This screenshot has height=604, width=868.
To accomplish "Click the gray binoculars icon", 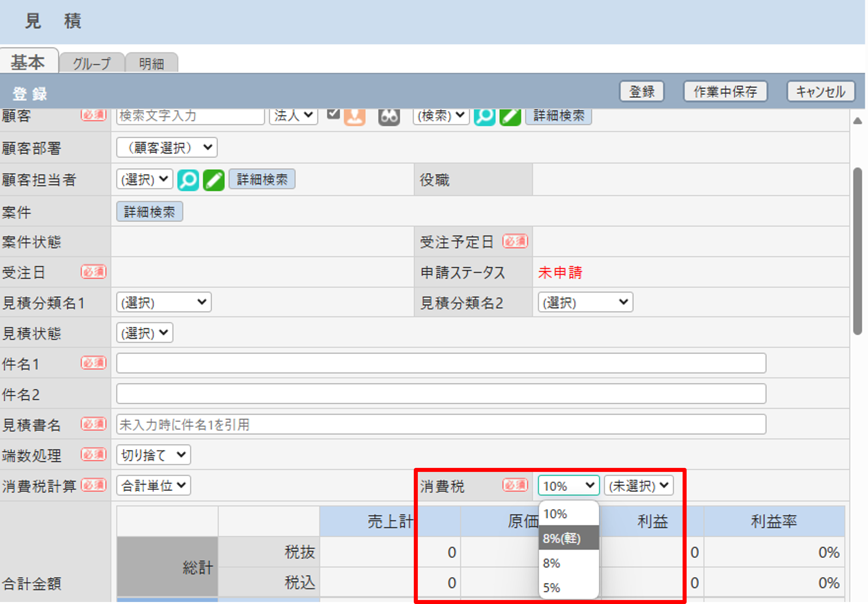I will tap(389, 117).
